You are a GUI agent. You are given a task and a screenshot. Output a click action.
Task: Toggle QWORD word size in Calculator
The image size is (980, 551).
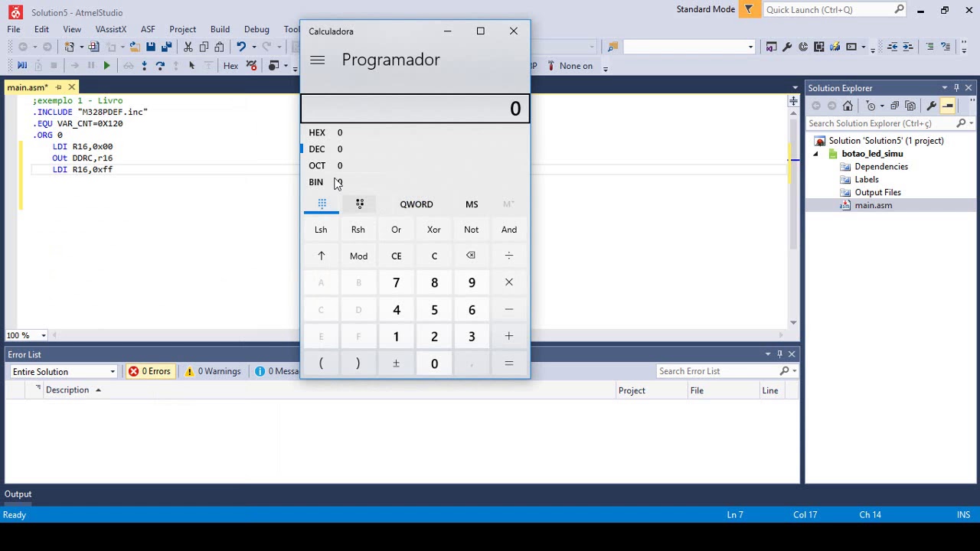(x=416, y=204)
